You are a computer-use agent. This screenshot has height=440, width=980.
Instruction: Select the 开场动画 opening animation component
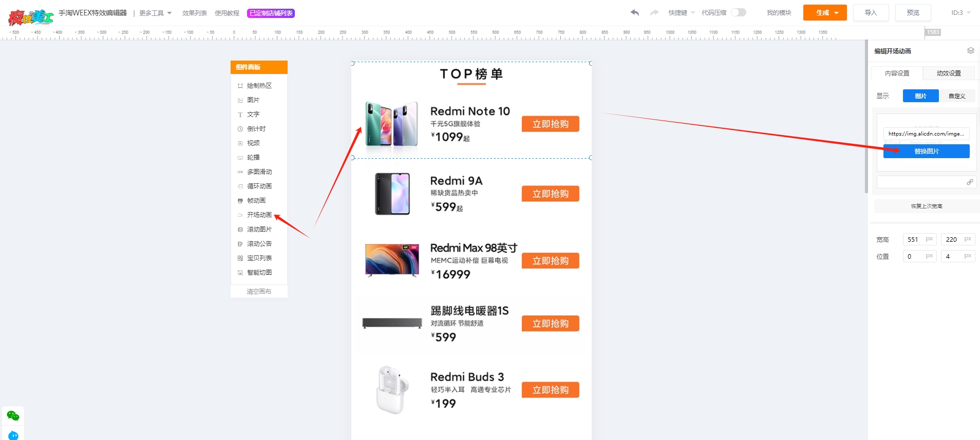point(259,215)
